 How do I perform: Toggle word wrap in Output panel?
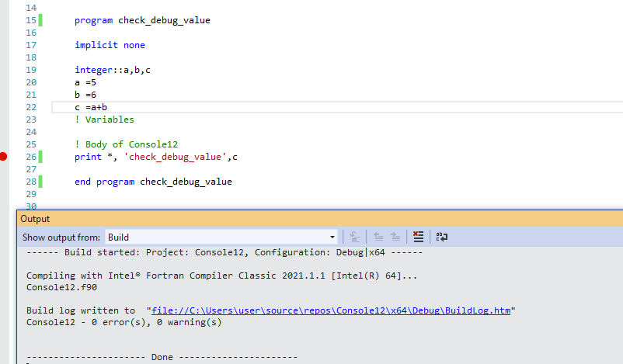coord(441,237)
